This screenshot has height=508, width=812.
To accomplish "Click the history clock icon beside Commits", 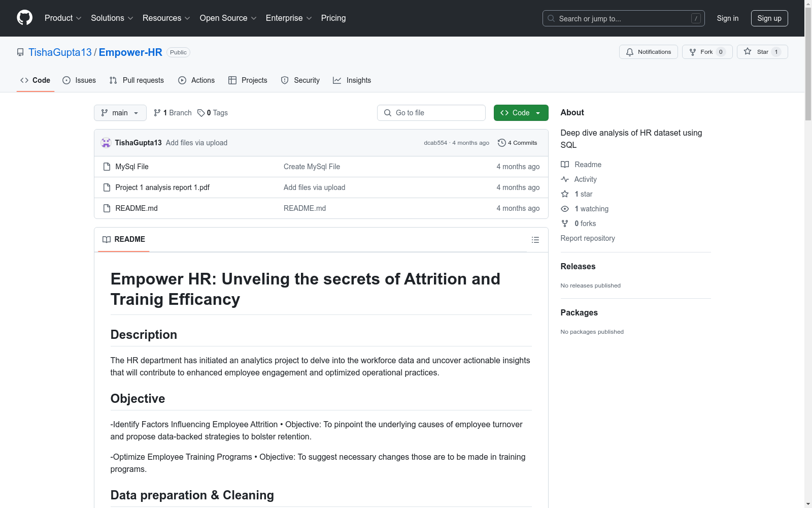I will coord(502,143).
